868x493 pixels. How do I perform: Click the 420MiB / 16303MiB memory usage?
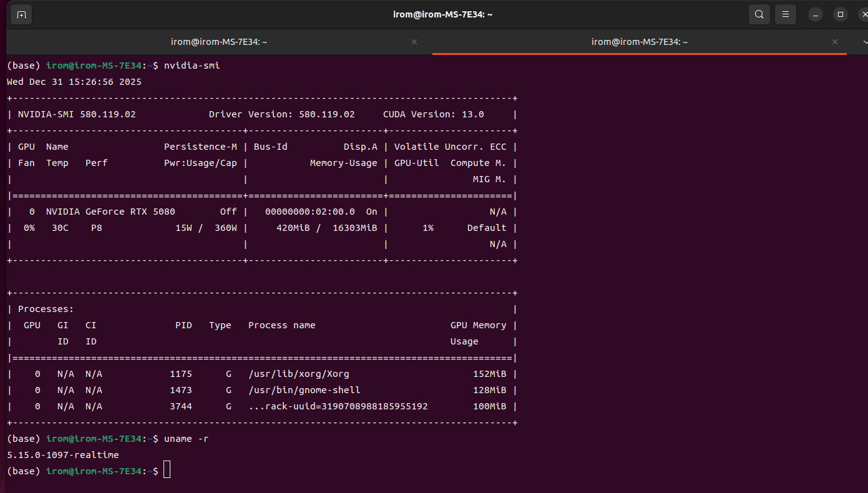pos(327,228)
